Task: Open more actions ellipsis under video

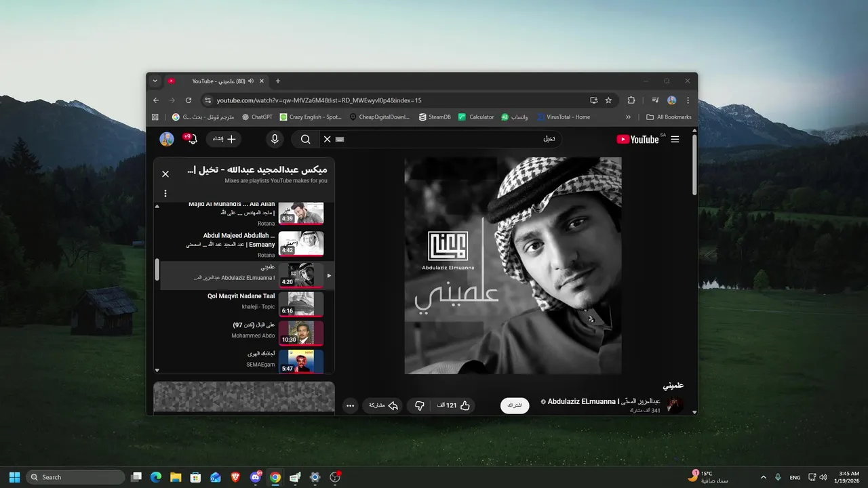Action: tap(350, 405)
